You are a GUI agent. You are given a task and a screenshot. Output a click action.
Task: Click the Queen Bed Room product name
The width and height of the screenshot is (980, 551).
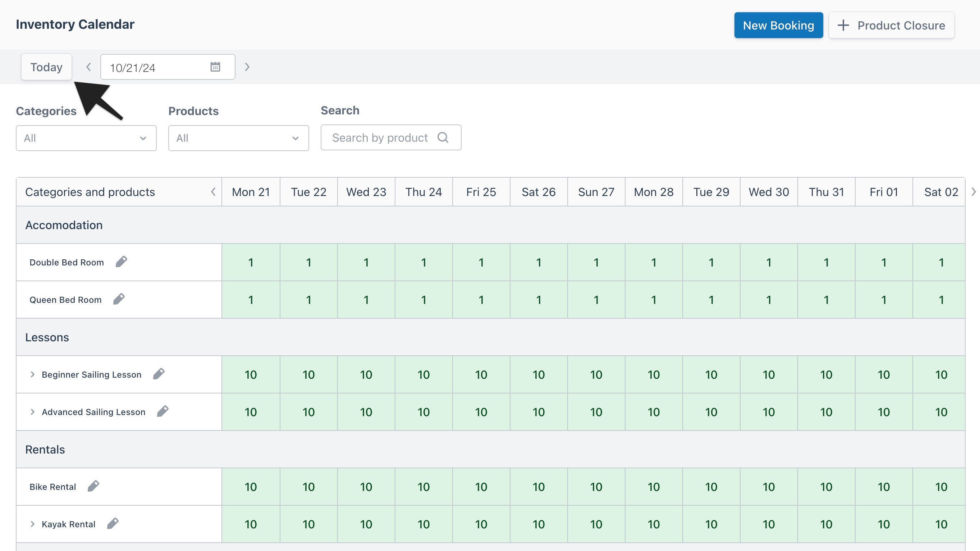[65, 300]
